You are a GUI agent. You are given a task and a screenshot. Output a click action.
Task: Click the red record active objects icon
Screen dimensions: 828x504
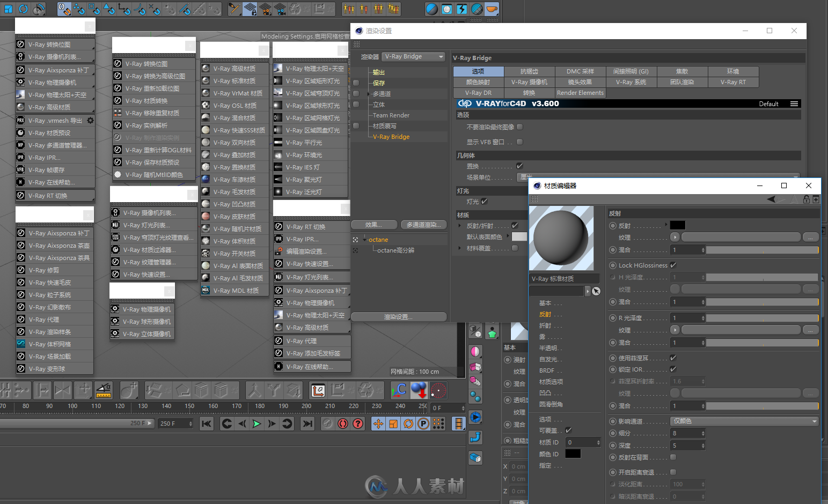click(x=343, y=424)
